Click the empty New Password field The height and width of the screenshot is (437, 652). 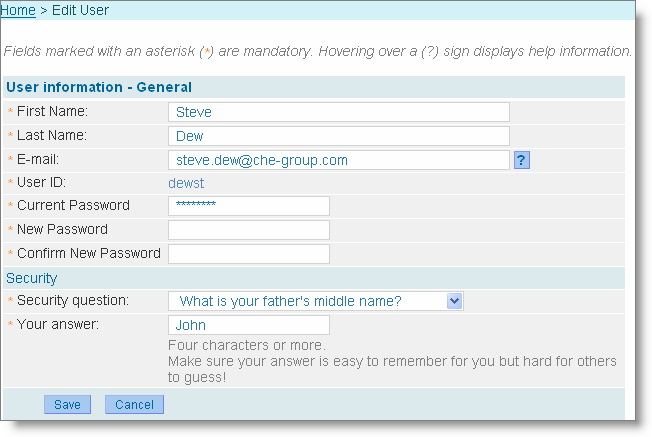tap(249, 230)
